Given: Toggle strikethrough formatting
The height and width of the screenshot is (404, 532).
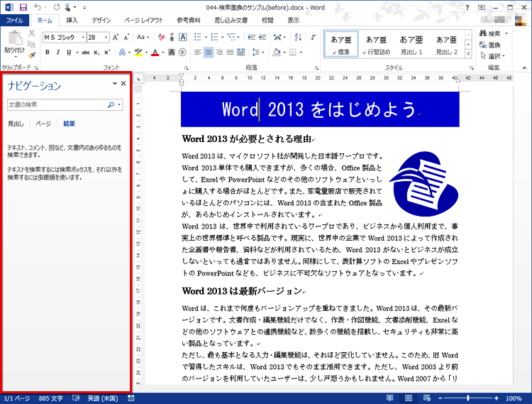Looking at the screenshot, I should pos(86,53).
